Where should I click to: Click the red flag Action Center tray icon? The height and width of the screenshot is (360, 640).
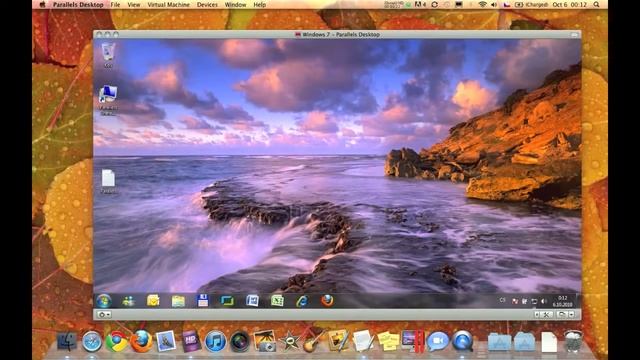(515, 301)
